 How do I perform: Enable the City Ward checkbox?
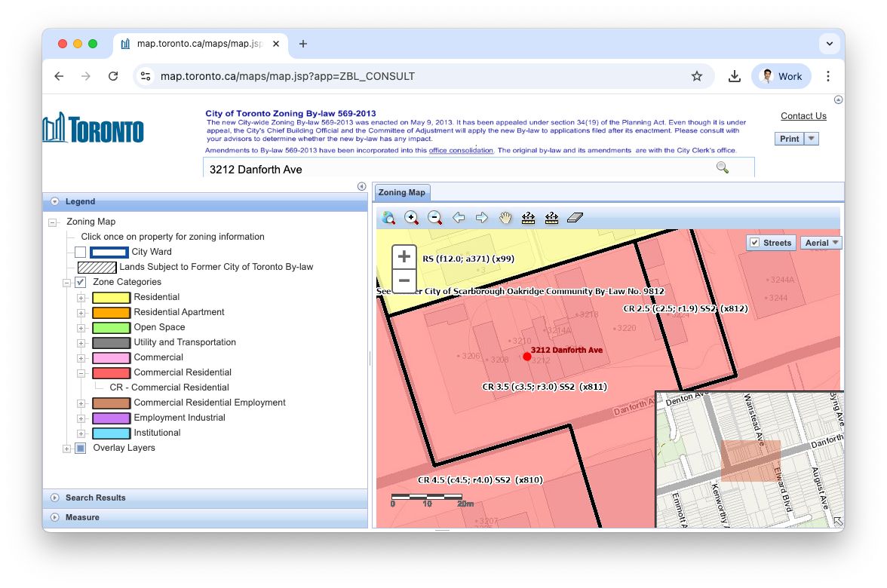click(x=81, y=252)
